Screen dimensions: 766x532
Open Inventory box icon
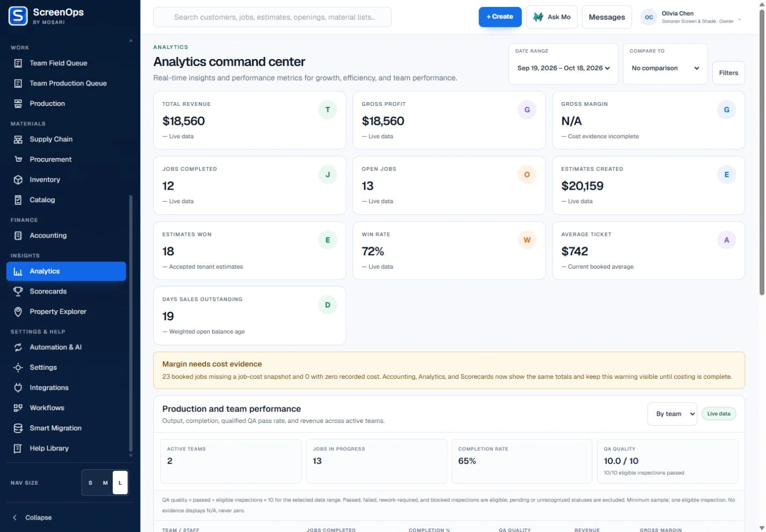point(18,179)
